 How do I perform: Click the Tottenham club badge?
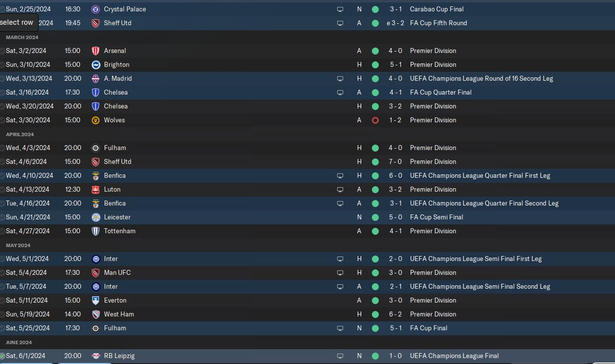[x=96, y=231]
